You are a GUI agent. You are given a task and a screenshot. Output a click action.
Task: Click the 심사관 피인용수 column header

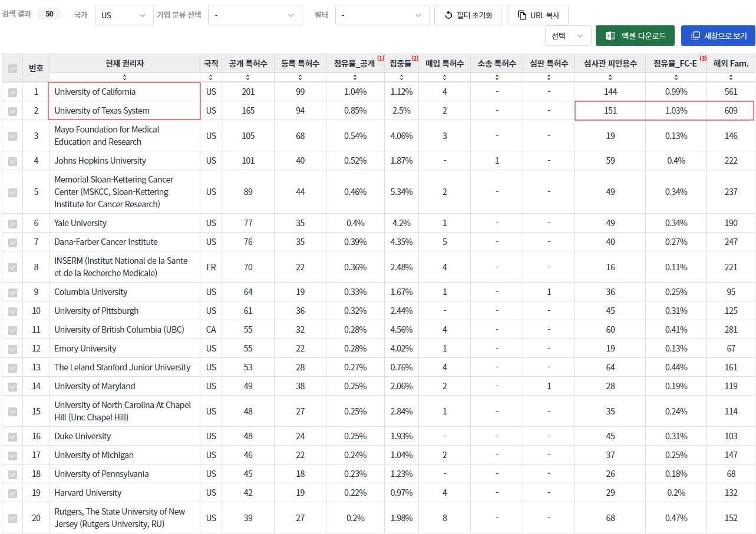tap(610, 63)
